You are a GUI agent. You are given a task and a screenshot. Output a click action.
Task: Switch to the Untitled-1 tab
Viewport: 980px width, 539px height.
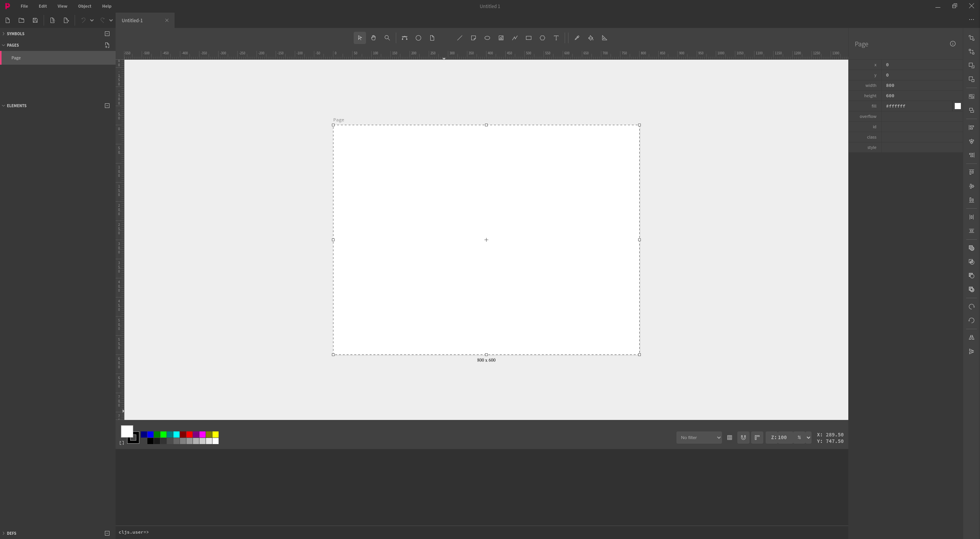[132, 20]
